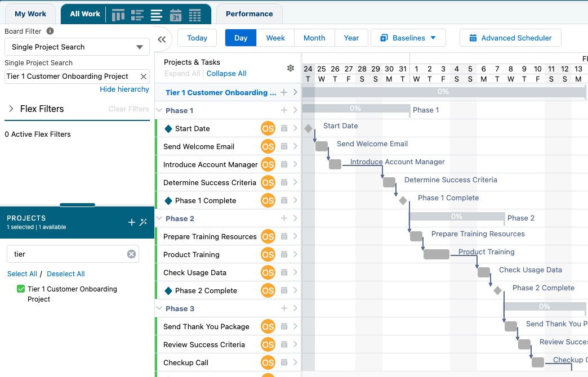Select Product Training bar in Gantt
Screen dimensions: 588x377
436,254
